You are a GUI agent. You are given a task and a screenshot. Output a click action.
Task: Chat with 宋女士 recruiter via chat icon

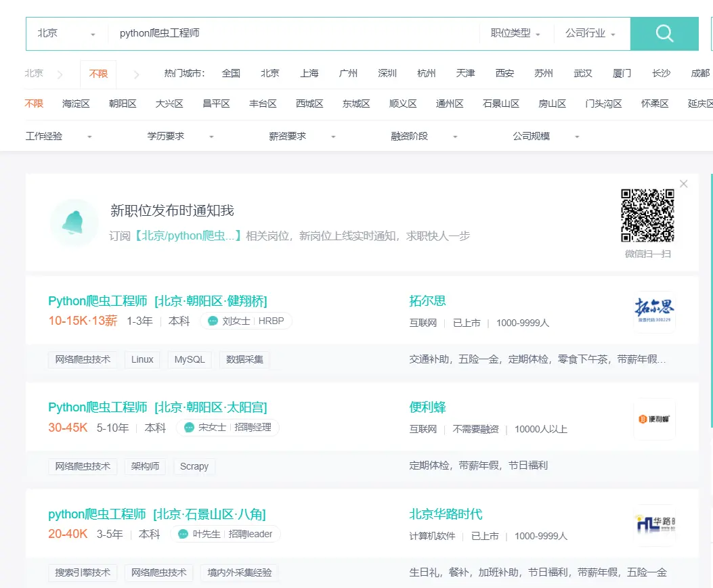click(189, 427)
